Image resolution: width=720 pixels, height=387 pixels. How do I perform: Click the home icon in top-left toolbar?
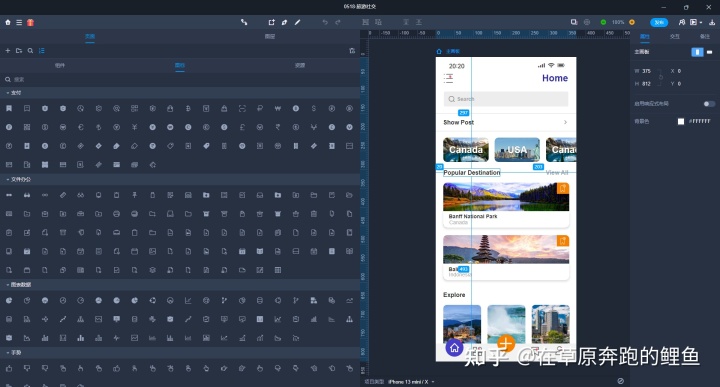click(x=8, y=22)
